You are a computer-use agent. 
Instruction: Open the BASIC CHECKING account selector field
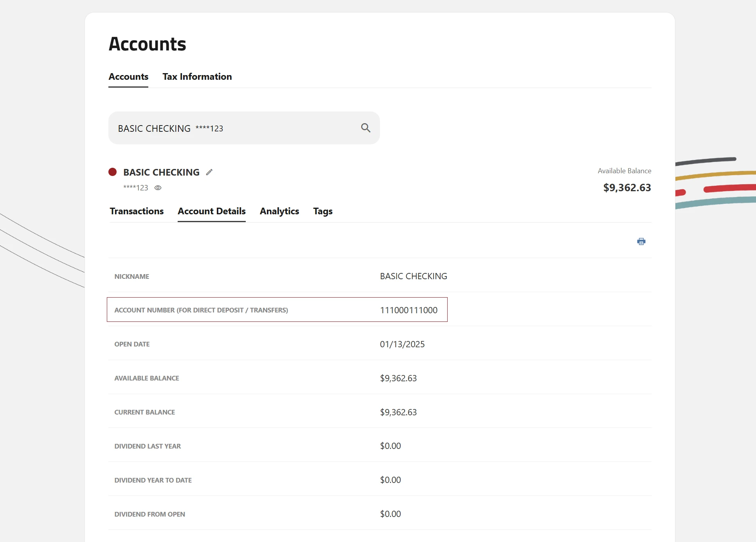coord(244,128)
